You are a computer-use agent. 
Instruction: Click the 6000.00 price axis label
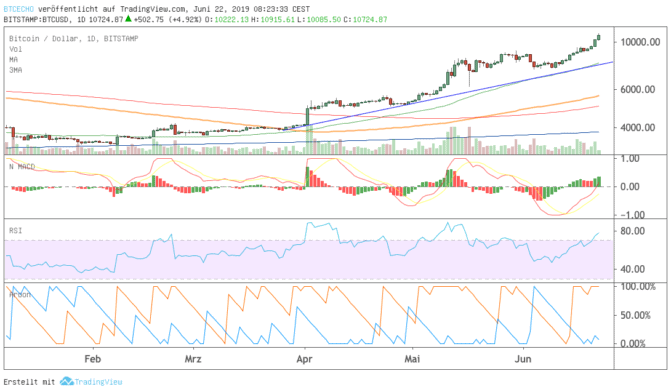tap(638, 89)
